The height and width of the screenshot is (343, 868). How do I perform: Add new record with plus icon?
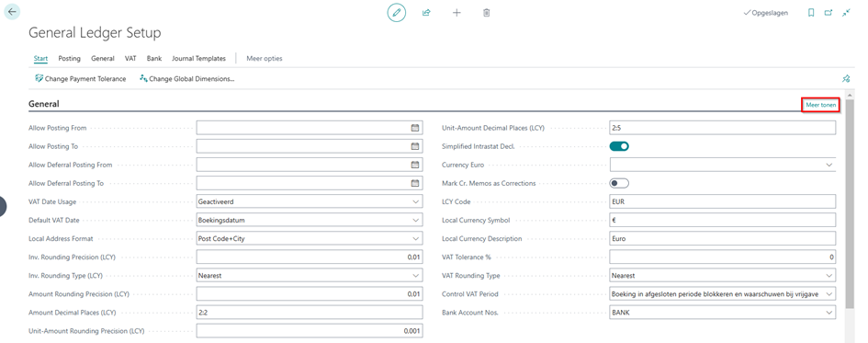[x=457, y=12]
